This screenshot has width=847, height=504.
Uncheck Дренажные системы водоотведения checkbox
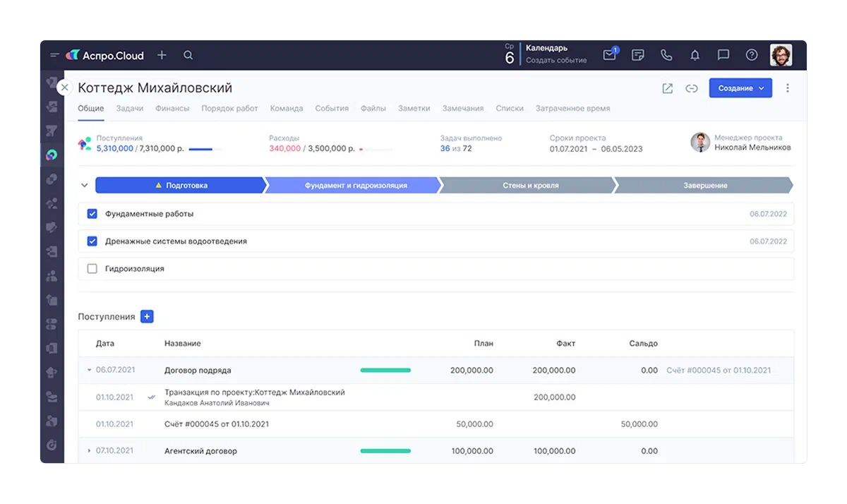(x=92, y=241)
